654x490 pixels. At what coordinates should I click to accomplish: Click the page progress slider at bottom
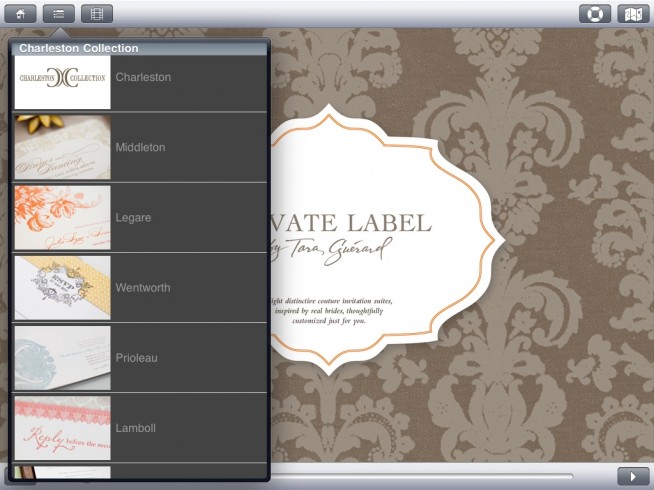tap(422, 476)
